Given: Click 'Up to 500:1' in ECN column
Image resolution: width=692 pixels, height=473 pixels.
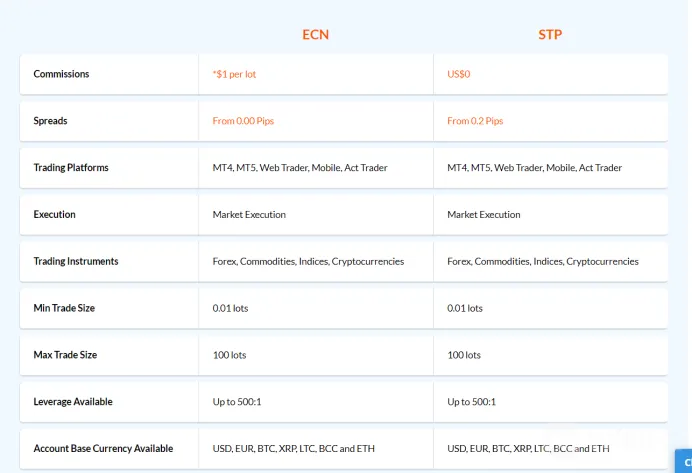Looking at the screenshot, I should (237, 402).
